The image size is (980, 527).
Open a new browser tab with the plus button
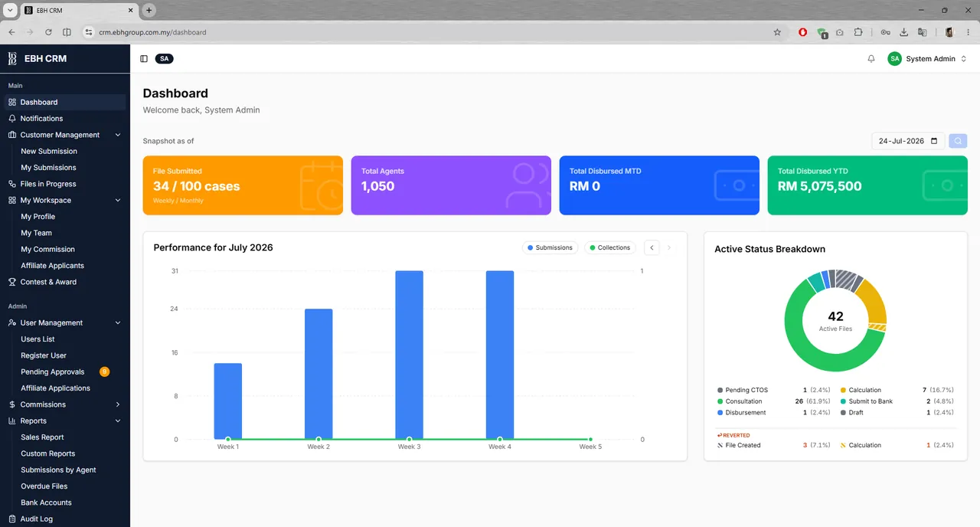pyautogui.click(x=149, y=11)
